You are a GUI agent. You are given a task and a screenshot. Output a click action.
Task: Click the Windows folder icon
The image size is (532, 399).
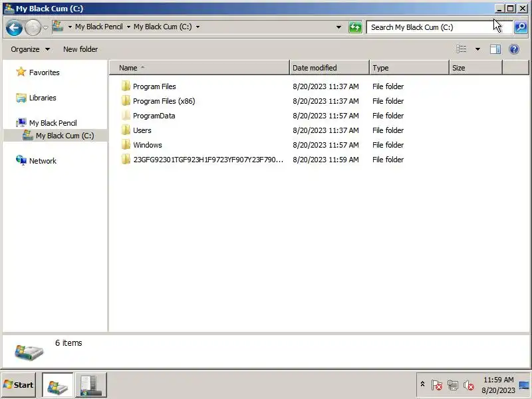[x=126, y=144]
